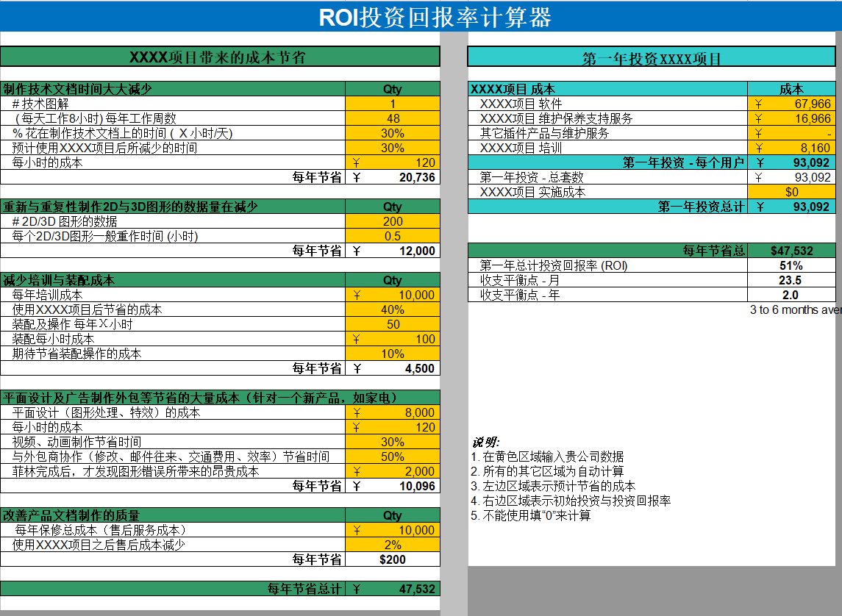
Task: Click the ROI投资回报率计算器 title bar
Action: click(x=421, y=15)
